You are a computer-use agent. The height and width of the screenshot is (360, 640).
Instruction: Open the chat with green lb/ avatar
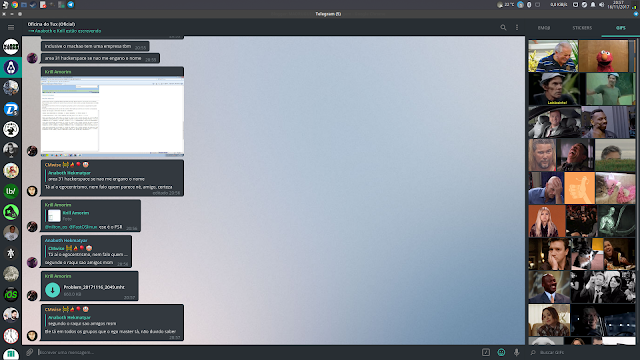tap(11, 191)
